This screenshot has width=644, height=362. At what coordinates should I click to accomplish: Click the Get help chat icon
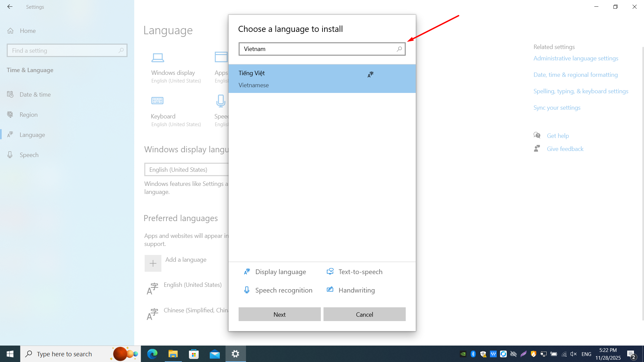[537, 135]
